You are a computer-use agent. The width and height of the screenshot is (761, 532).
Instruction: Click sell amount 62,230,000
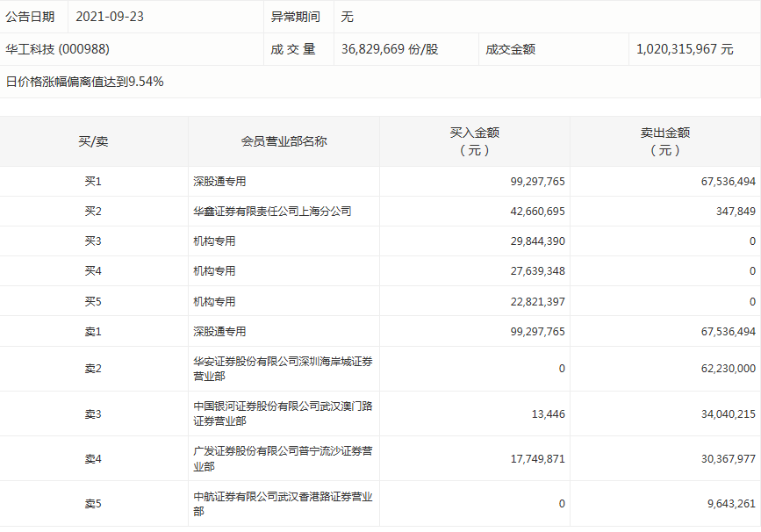(728, 369)
